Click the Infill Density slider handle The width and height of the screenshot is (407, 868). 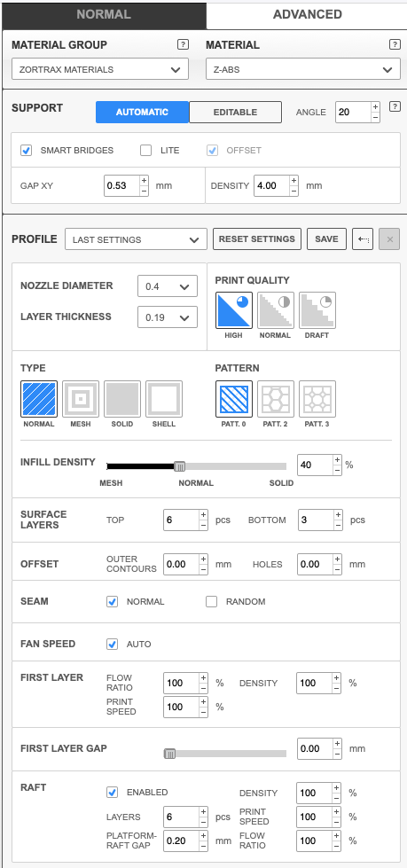179,466
